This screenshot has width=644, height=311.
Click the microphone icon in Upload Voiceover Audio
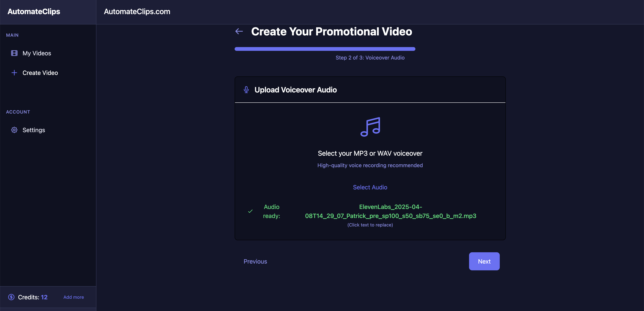pyautogui.click(x=246, y=90)
